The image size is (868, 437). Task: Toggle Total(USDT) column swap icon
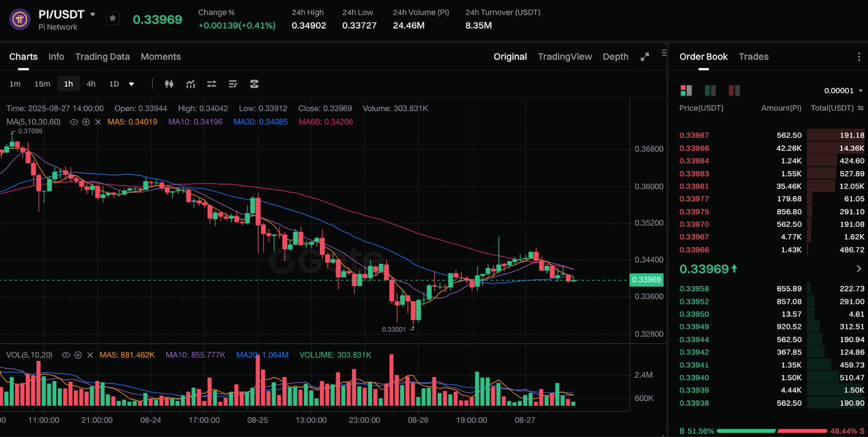pyautogui.click(x=860, y=108)
